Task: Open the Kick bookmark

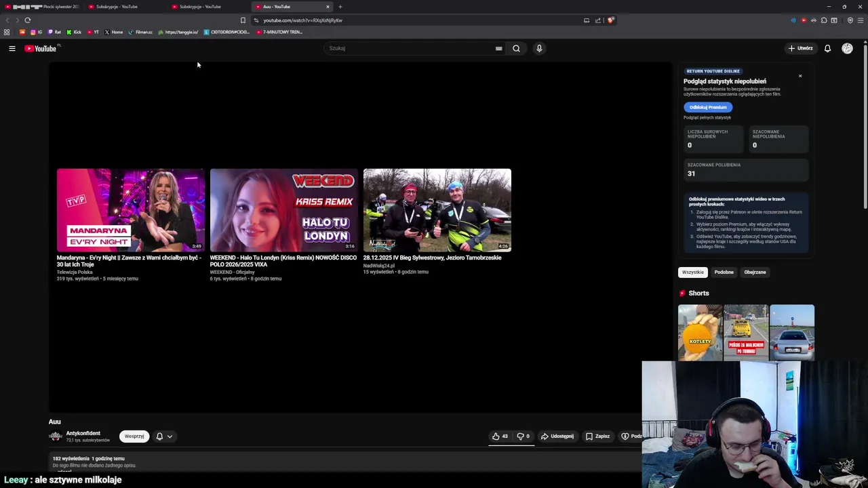Action: [74, 32]
